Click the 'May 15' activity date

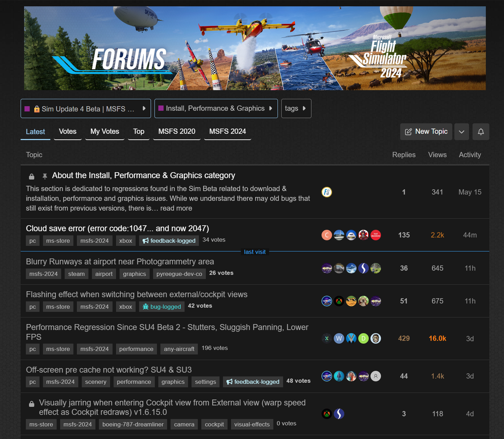(470, 192)
